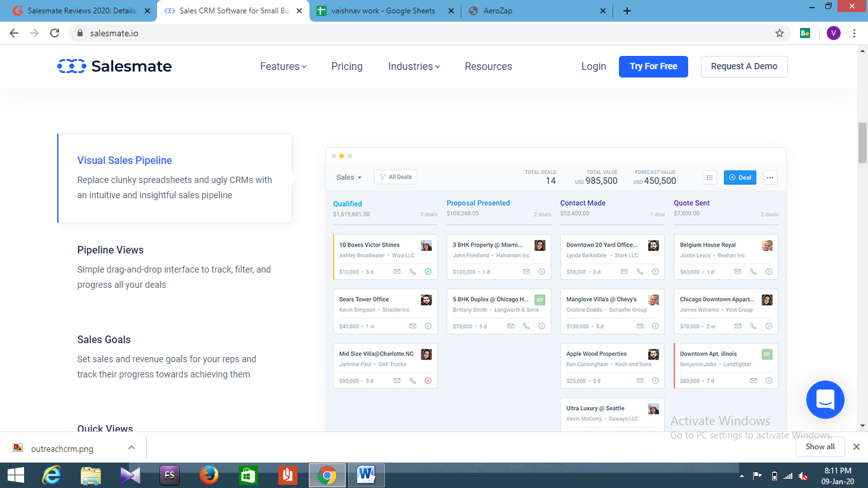Open the Chrome profile avatar V
The height and width of the screenshot is (488, 868).
coord(834,33)
